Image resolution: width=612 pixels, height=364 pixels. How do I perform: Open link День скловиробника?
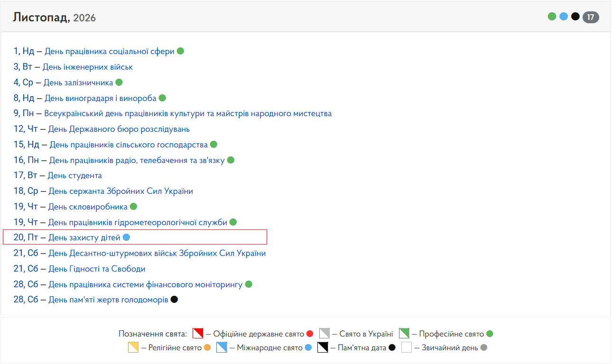coord(88,207)
